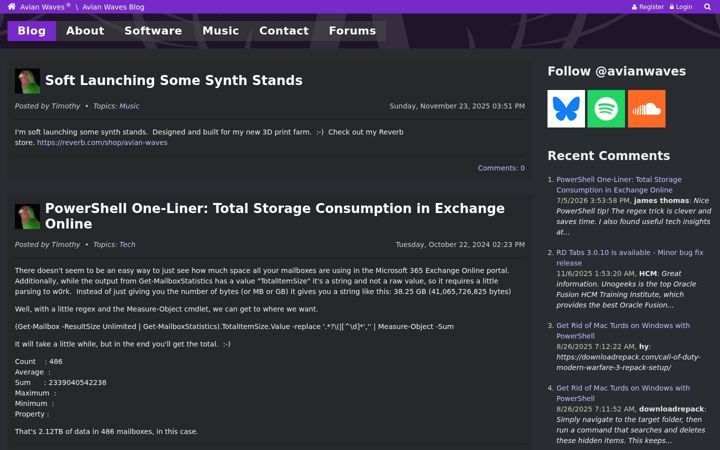Click james thomas commenter name
The height and width of the screenshot is (450, 720).
[661, 201]
